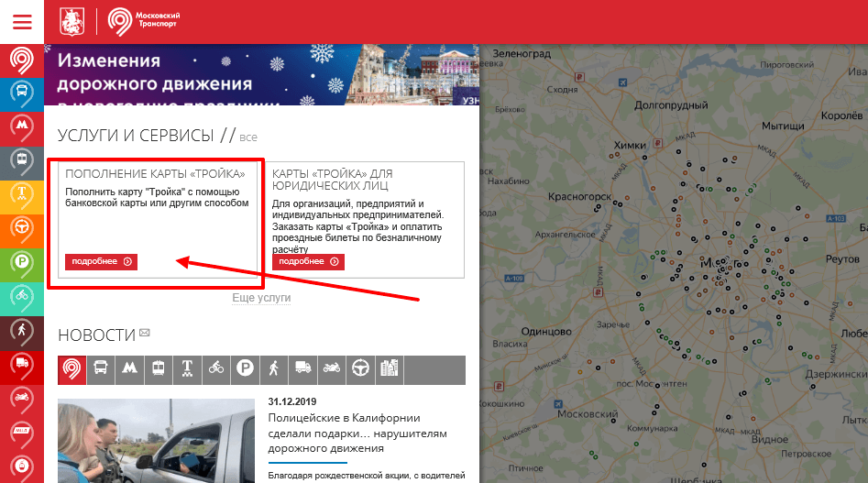Viewport: 868px width, 483px height.
Task: Click the A-109 road marker on map
Action: click(514, 279)
